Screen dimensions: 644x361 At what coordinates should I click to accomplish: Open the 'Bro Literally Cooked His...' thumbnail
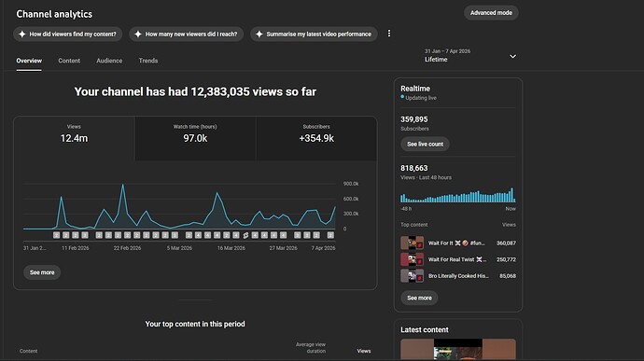[412, 275]
